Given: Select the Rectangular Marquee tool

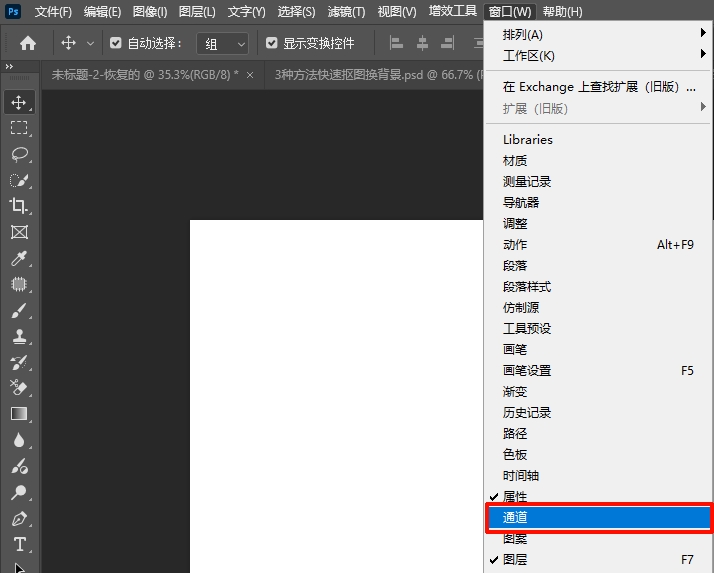Looking at the screenshot, I should tap(19, 128).
